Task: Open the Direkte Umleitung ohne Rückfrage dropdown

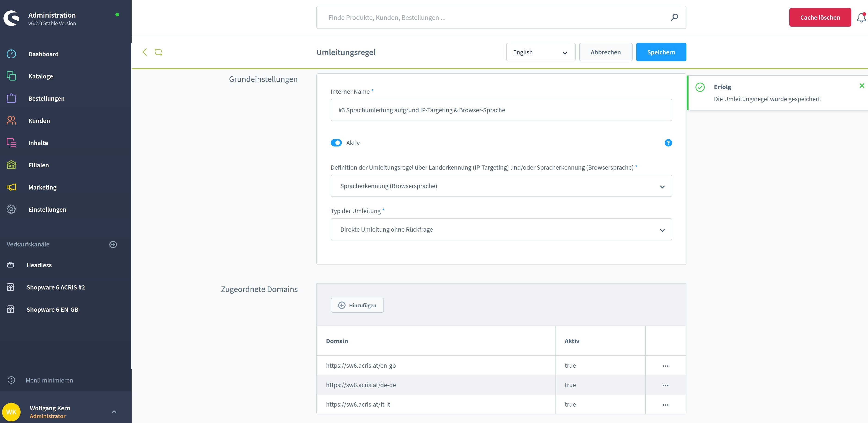Action: tap(501, 229)
